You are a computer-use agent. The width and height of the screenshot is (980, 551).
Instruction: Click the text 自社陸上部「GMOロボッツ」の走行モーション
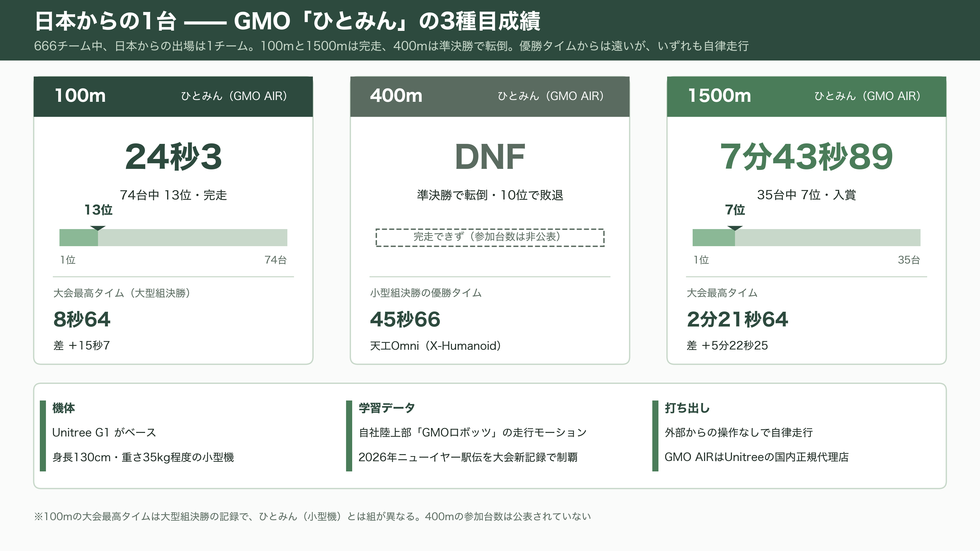coord(472,433)
